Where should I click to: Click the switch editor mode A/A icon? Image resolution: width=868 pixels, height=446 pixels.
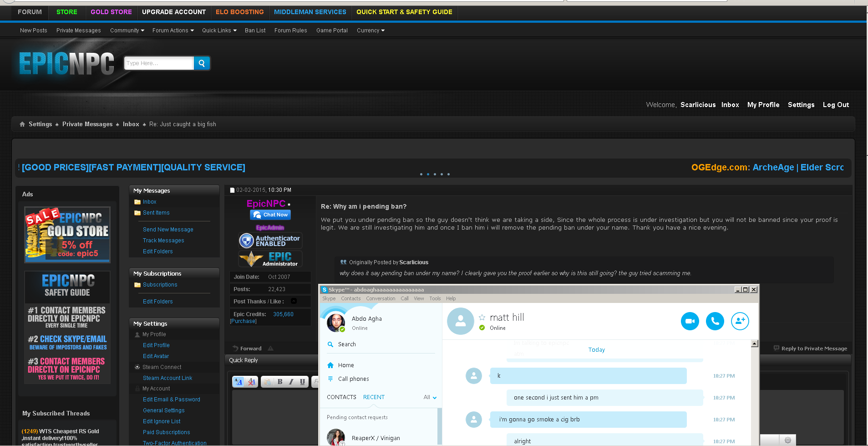(239, 382)
